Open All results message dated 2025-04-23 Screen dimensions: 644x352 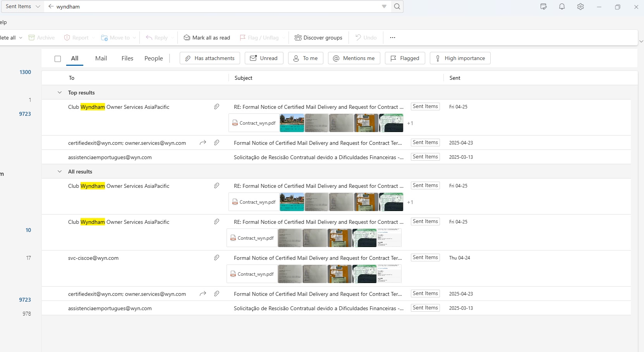[336, 294]
